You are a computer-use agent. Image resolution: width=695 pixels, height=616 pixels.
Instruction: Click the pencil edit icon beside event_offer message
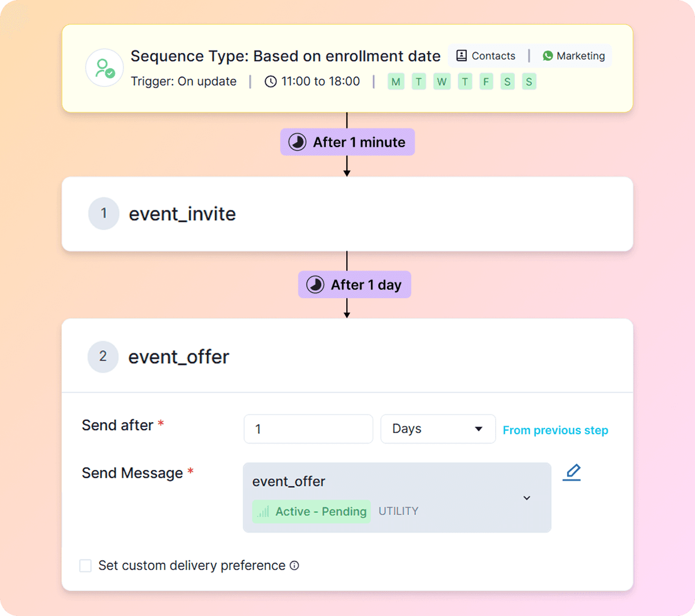click(x=572, y=472)
